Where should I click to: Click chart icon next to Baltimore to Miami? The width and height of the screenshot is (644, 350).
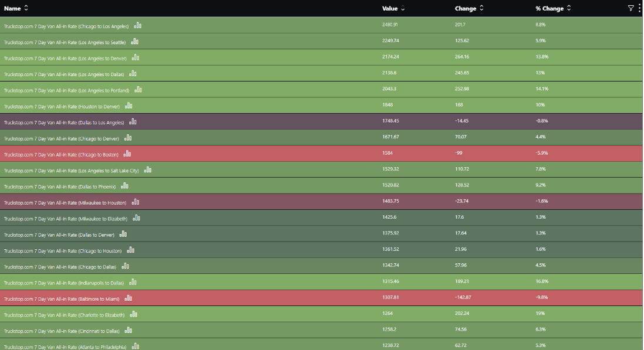coord(129,298)
